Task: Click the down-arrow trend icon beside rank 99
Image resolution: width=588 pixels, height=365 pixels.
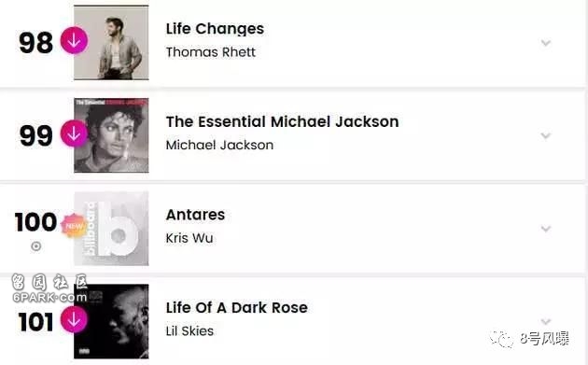Action: [x=74, y=133]
